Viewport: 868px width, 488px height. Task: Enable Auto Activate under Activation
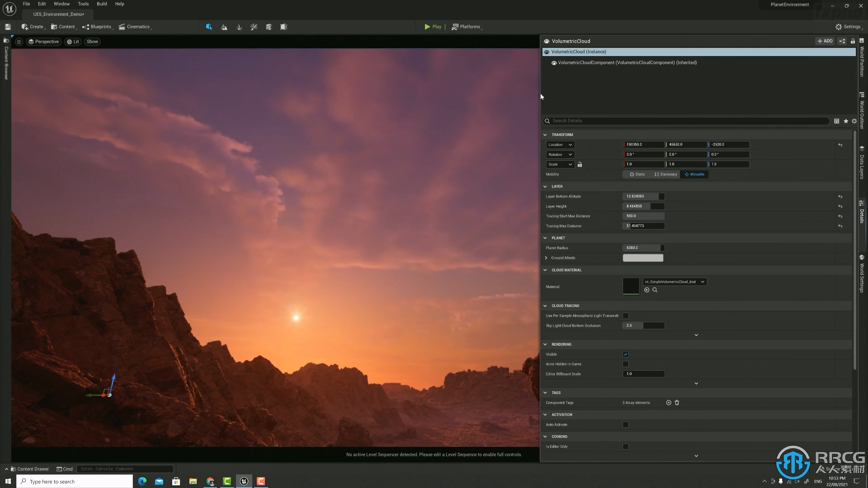(x=625, y=424)
